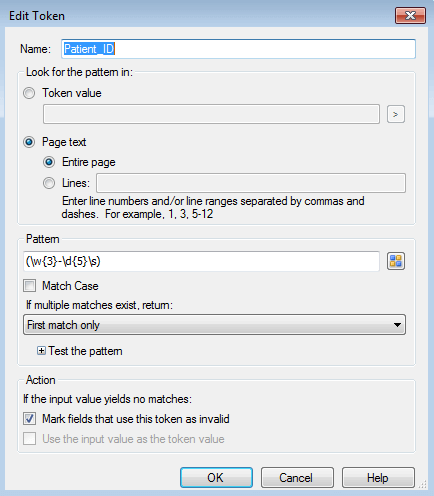
Task: Select the Page text radio option
Action: [x=29, y=142]
